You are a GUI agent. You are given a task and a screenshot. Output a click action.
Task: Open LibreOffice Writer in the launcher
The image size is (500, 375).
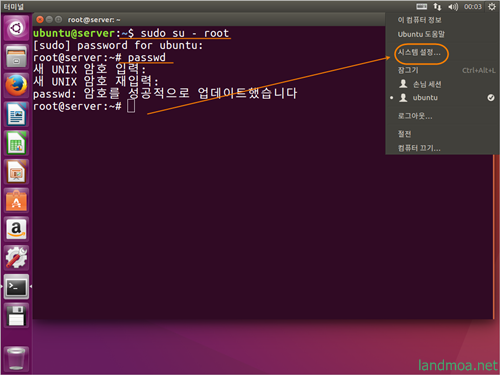click(16, 114)
